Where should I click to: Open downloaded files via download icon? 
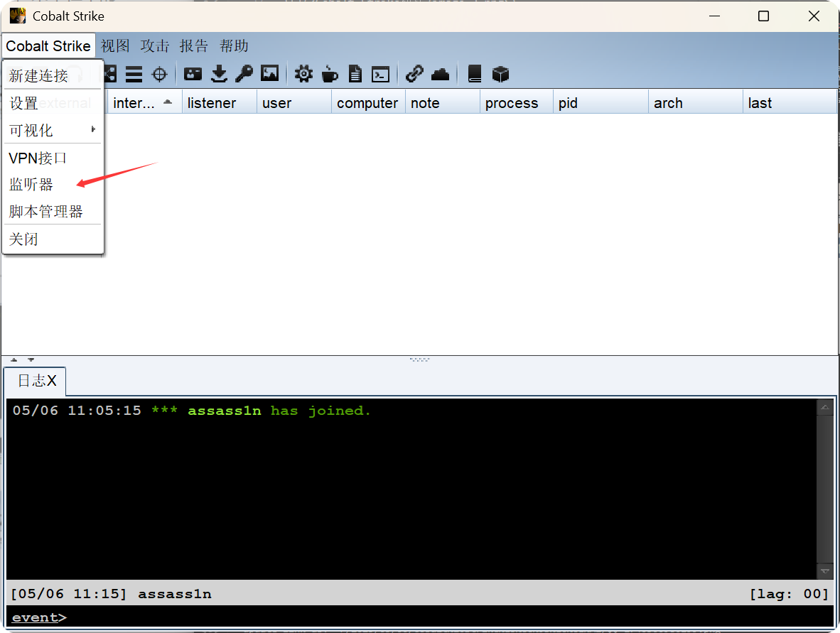[219, 74]
